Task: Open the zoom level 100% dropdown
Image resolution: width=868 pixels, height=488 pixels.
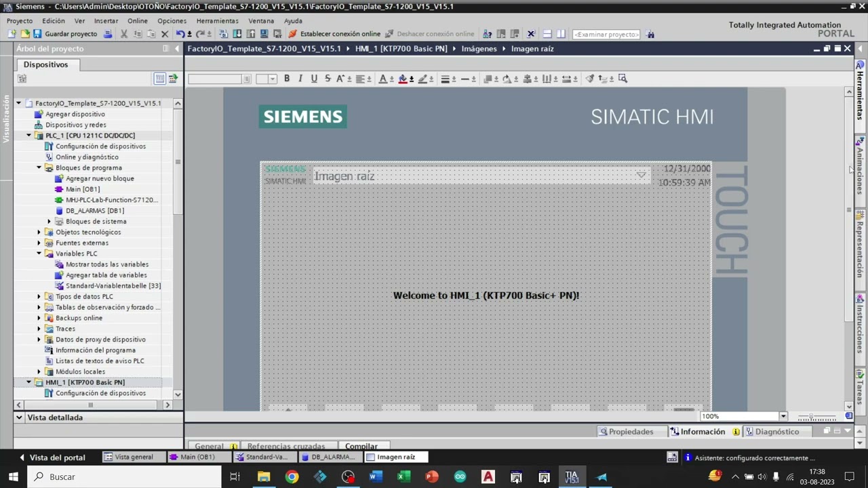Action: coord(783,416)
